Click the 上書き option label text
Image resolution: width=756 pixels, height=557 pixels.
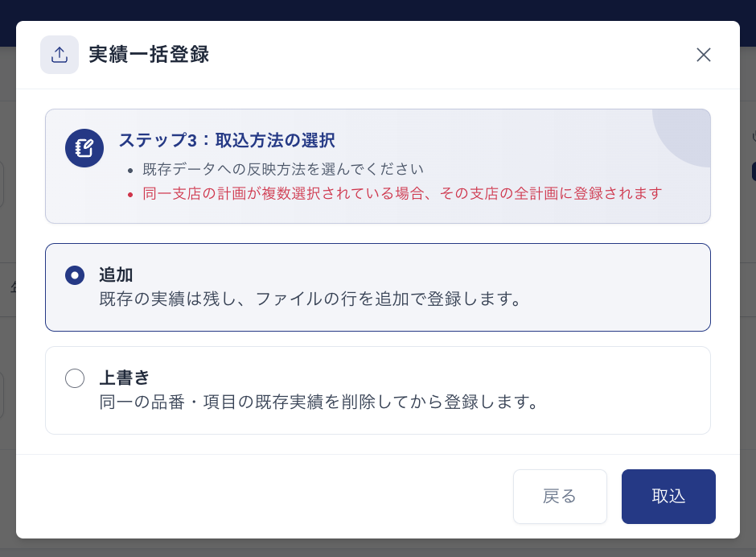coord(125,378)
